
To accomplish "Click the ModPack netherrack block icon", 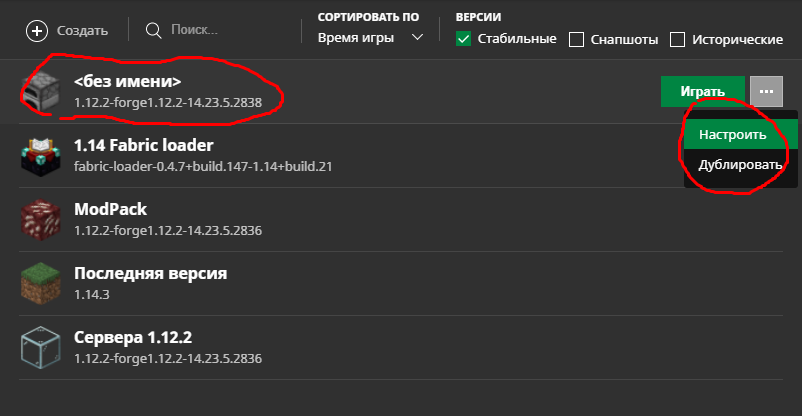I will [x=41, y=219].
